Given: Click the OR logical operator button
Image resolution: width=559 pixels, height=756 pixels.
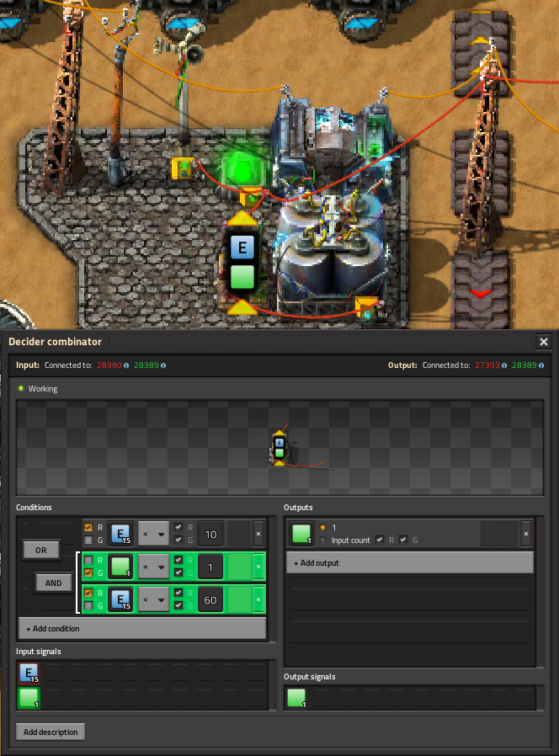Looking at the screenshot, I should coord(41,550).
